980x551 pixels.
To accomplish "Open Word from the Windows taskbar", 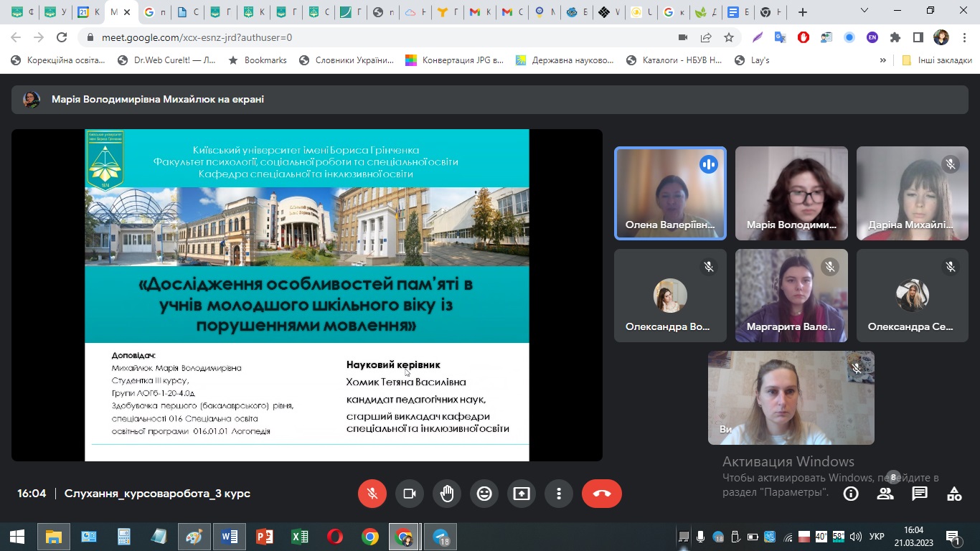I will [230, 537].
